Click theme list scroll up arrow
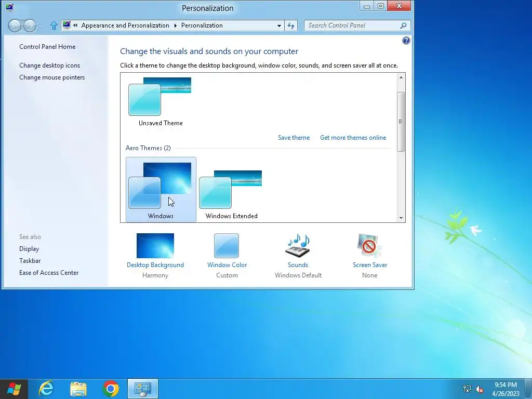 pyautogui.click(x=401, y=77)
